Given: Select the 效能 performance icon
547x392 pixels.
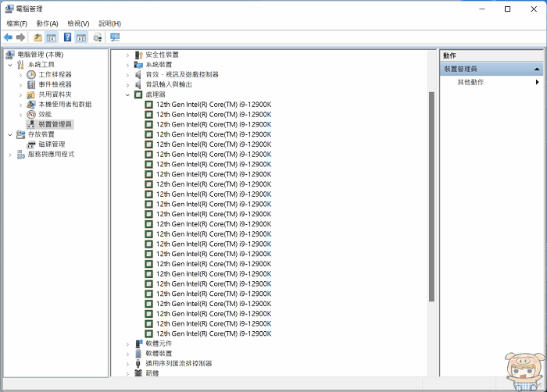Looking at the screenshot, I should (x=31, y=114).
